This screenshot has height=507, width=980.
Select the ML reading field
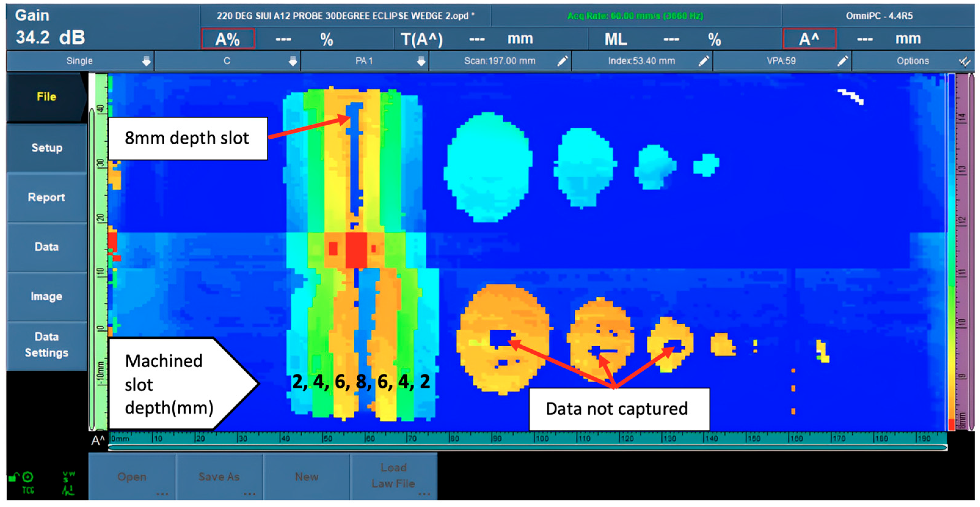pos(616,39)
